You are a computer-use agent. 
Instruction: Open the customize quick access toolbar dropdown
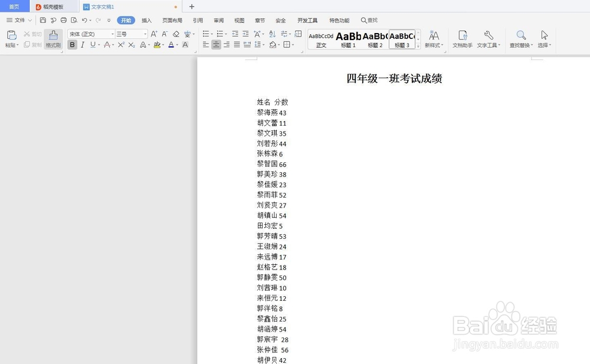[109, 20]
